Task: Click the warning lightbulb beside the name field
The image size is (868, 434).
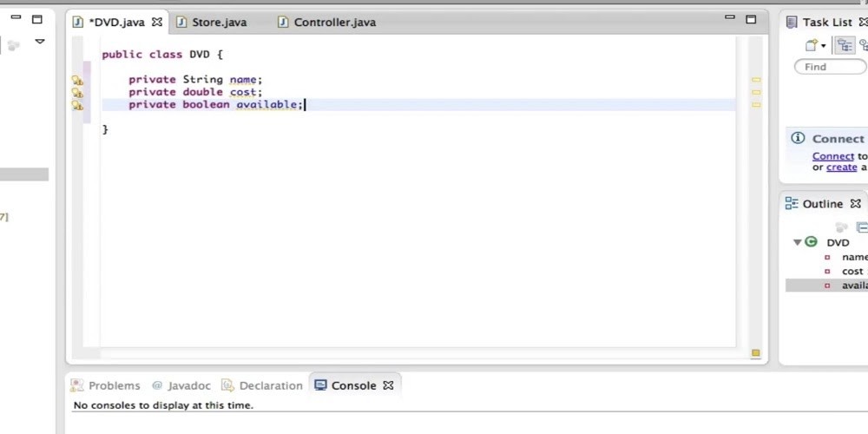Action: click(77, 80)
